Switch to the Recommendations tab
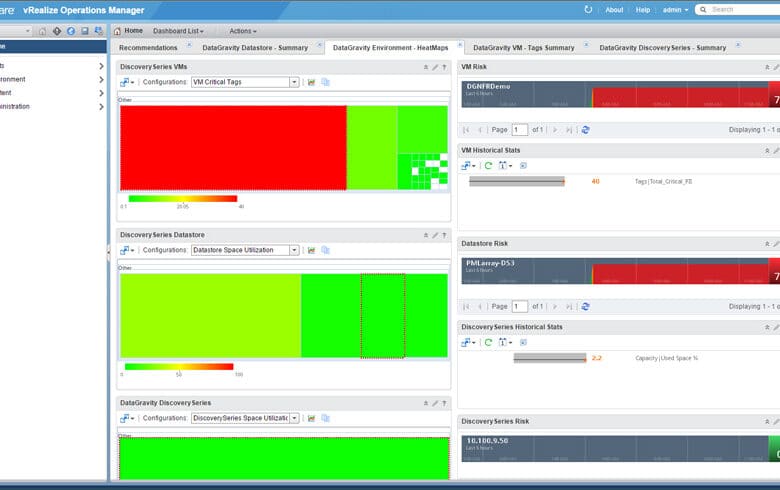The width and height of the screenshot is (780, 490). [148, 48]
